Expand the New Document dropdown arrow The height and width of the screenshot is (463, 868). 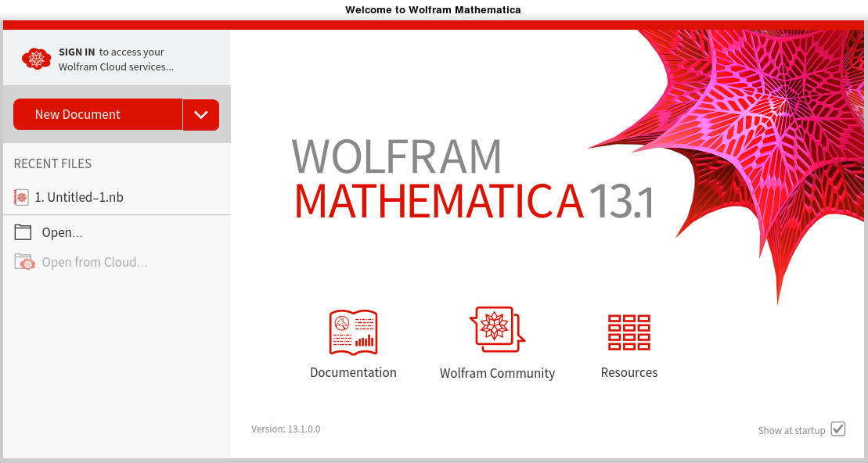[201, 114]
